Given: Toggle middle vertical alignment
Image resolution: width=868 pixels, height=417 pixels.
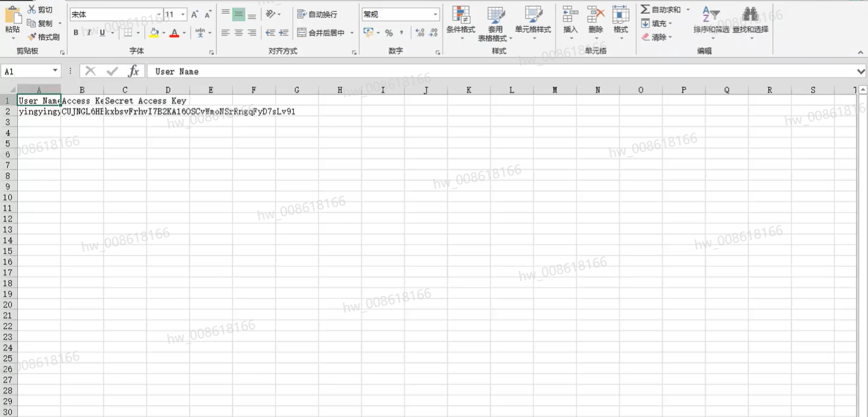Looking at the screenshot, I should (239, 14).
